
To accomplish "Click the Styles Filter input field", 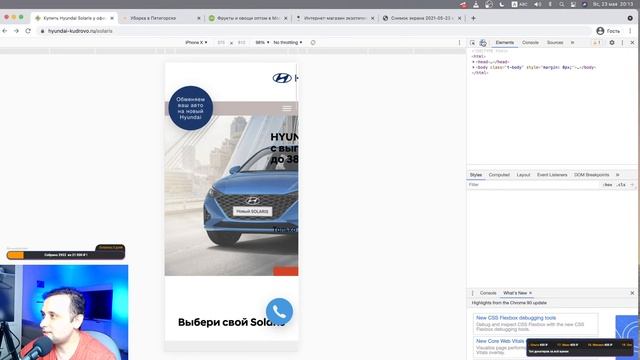I will [533, 185].
